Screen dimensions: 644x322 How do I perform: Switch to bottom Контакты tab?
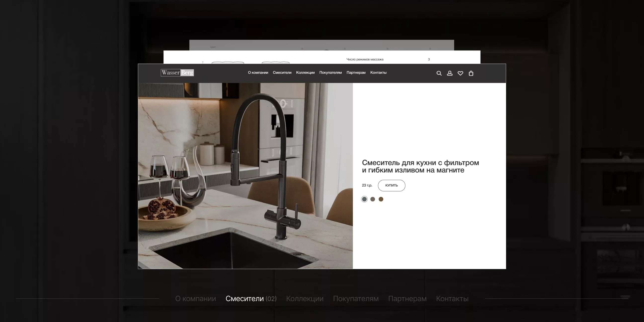pos(452,299)
